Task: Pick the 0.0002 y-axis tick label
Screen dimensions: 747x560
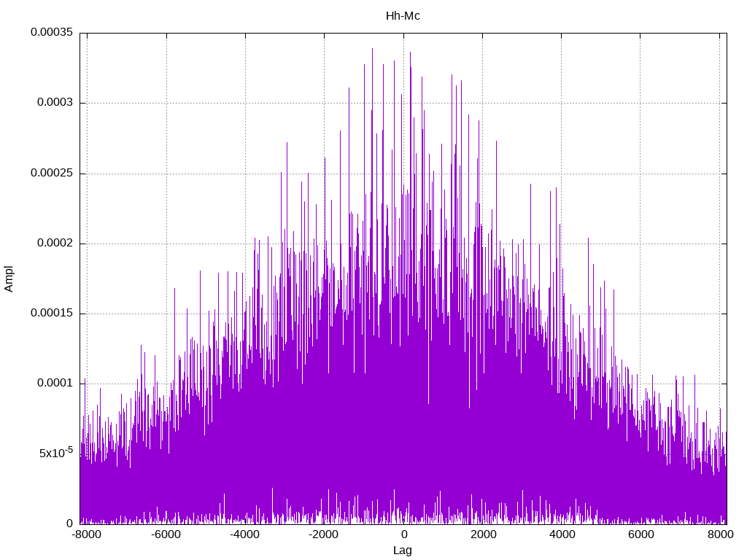Action: coord(55,244)
